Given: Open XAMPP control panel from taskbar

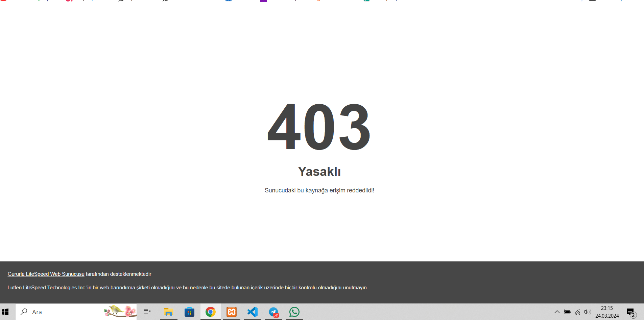Looking at the screenshot, I should 232,312.
